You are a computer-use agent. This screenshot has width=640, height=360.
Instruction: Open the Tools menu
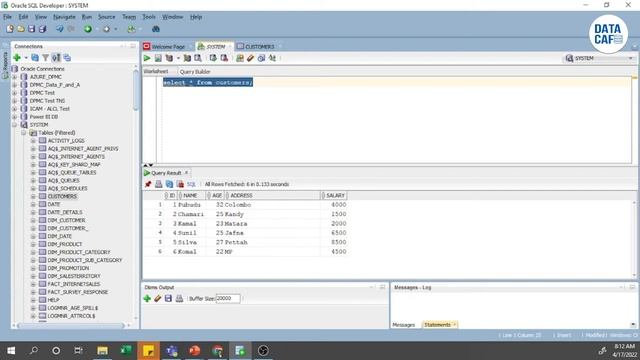[x=149, y=17]
